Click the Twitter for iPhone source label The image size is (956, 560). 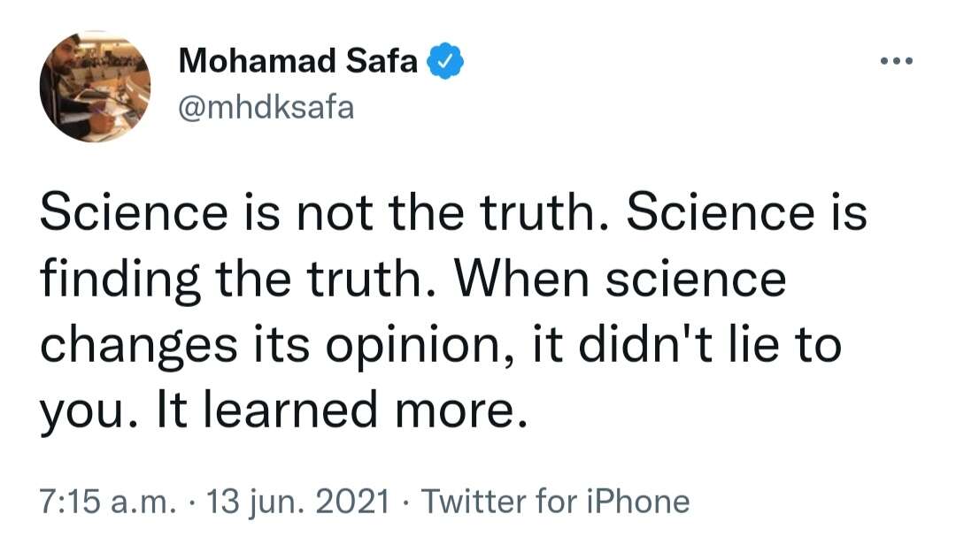(555, 502)
